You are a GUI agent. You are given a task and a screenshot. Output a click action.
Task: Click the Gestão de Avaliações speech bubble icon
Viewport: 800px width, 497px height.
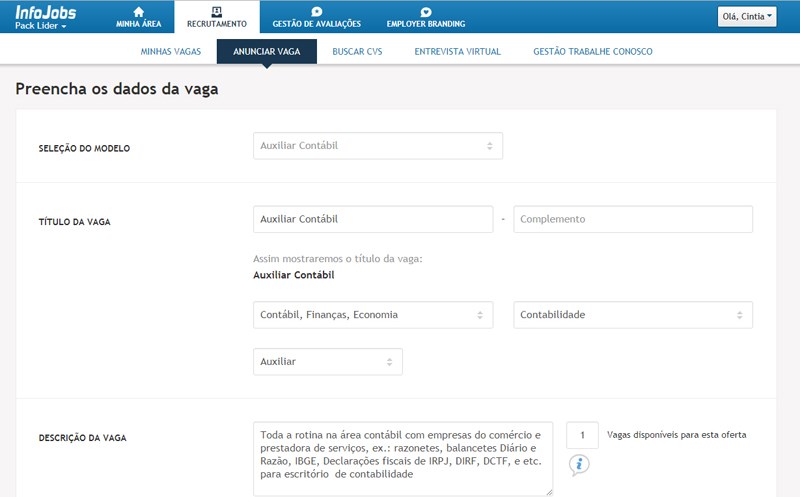(x=316, y=12)
